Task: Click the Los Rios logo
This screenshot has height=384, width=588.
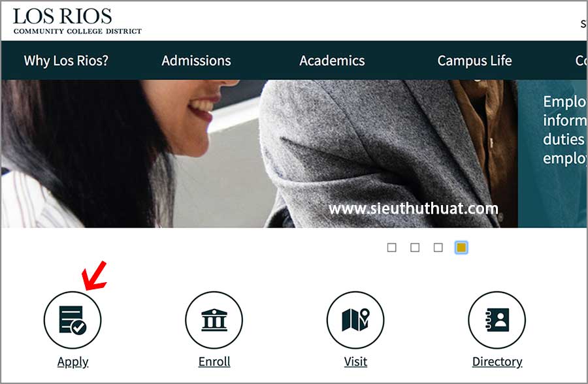Action: pos(77,21)
